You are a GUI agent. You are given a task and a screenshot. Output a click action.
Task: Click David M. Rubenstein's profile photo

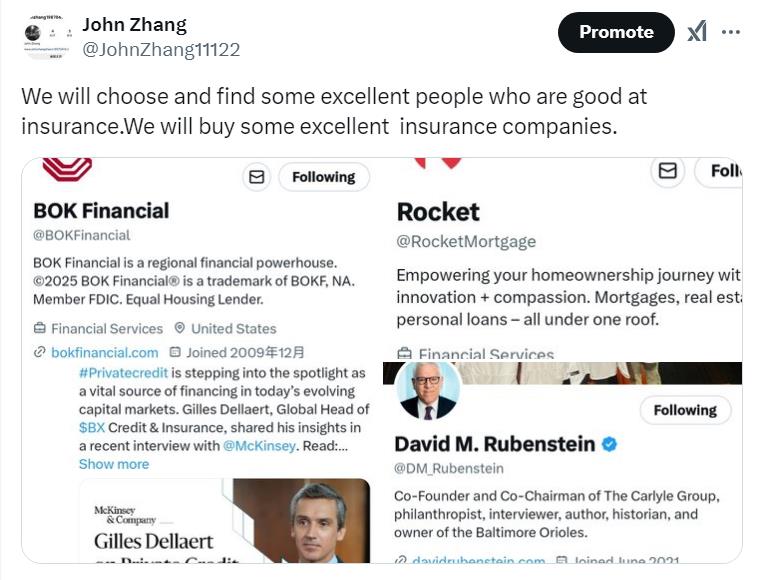pos(428,389)
